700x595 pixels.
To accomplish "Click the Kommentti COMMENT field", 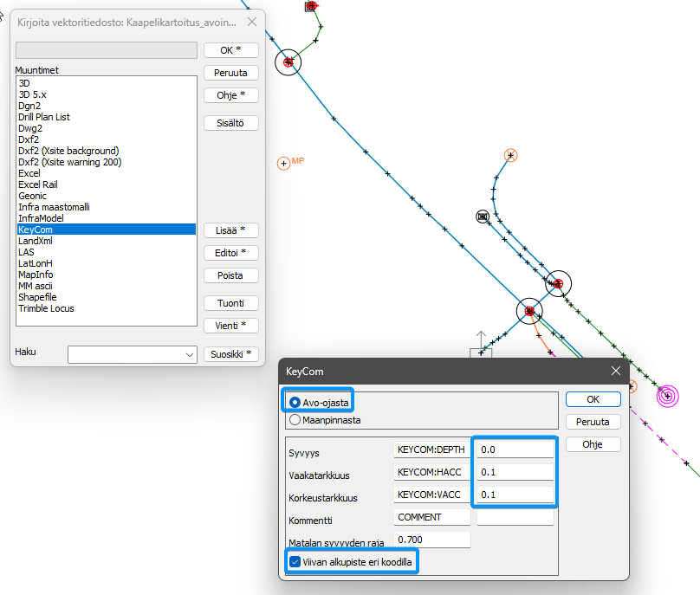I will point(431,517).
